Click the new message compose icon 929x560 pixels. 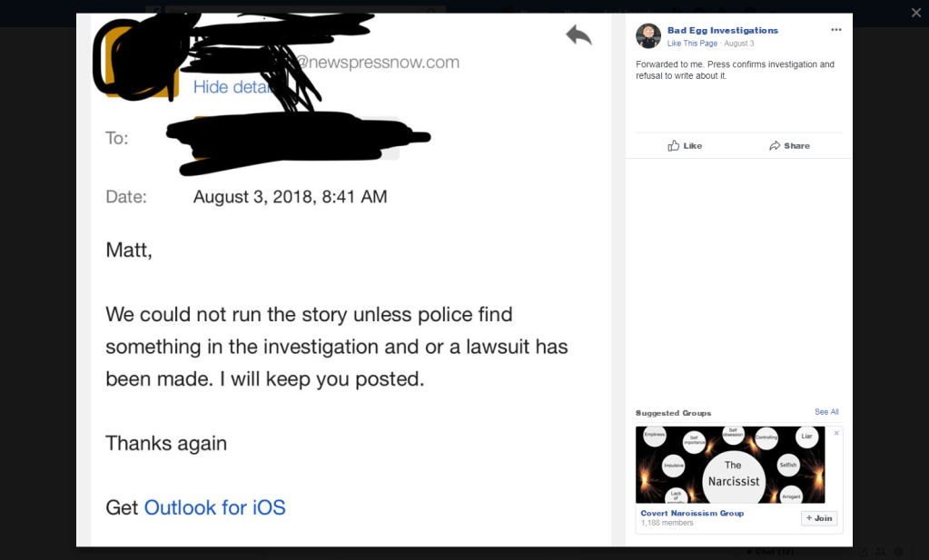[x=862, y=552]
